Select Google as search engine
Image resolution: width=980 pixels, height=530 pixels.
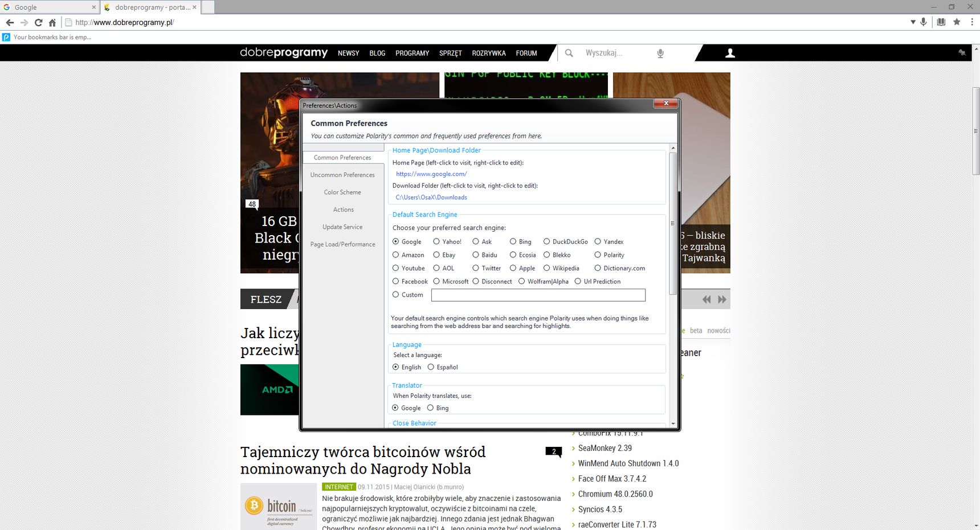point(407,241)
